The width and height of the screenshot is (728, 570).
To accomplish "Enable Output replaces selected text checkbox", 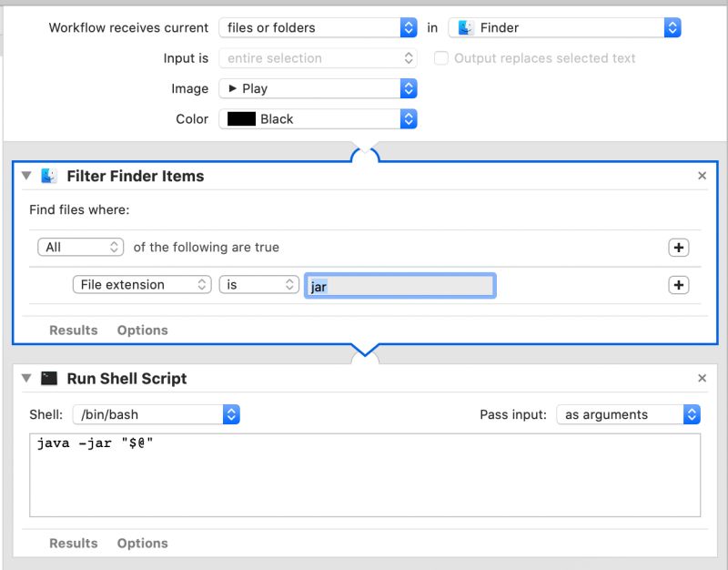I will tap(441, 58).
